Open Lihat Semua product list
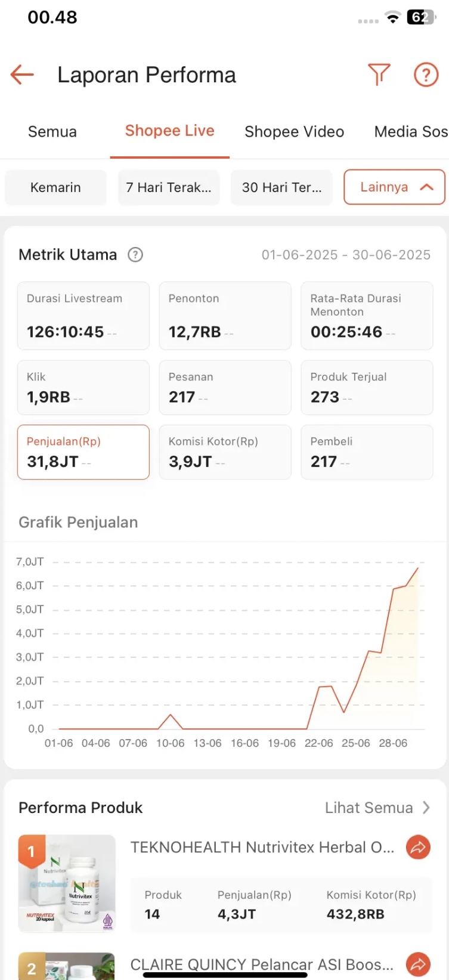This screenshot has width=449, height=980. click(377, 808)
